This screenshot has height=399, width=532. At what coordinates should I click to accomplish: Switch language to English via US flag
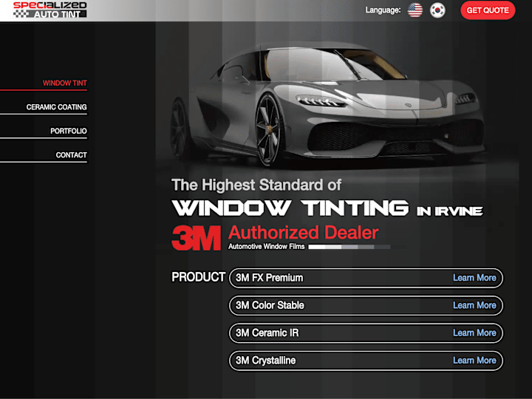pos(415,10)
